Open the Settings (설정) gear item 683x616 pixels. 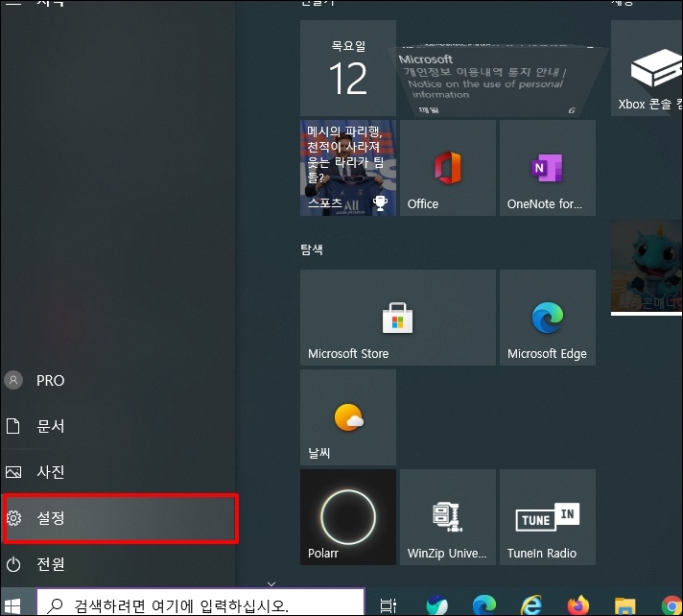120,518
